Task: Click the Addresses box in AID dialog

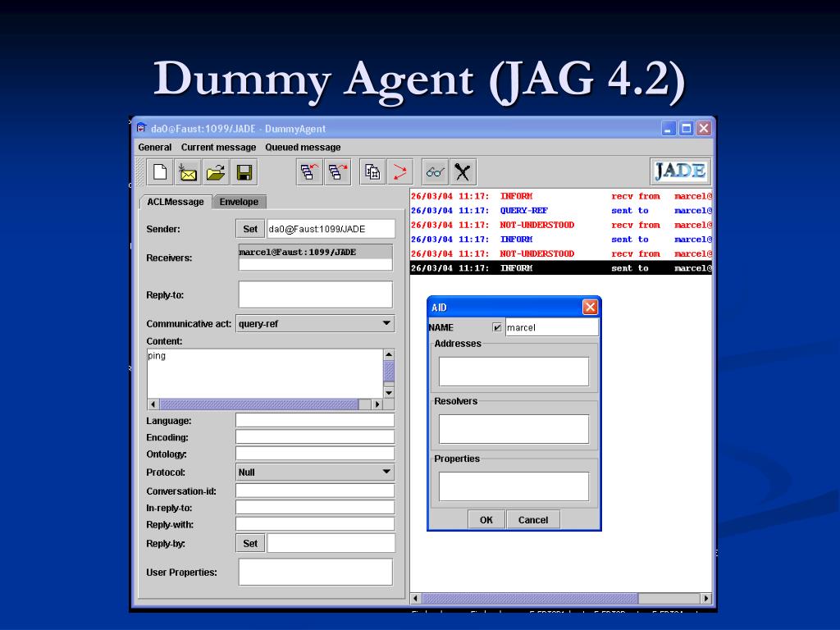Action: [x=514, y=372]
